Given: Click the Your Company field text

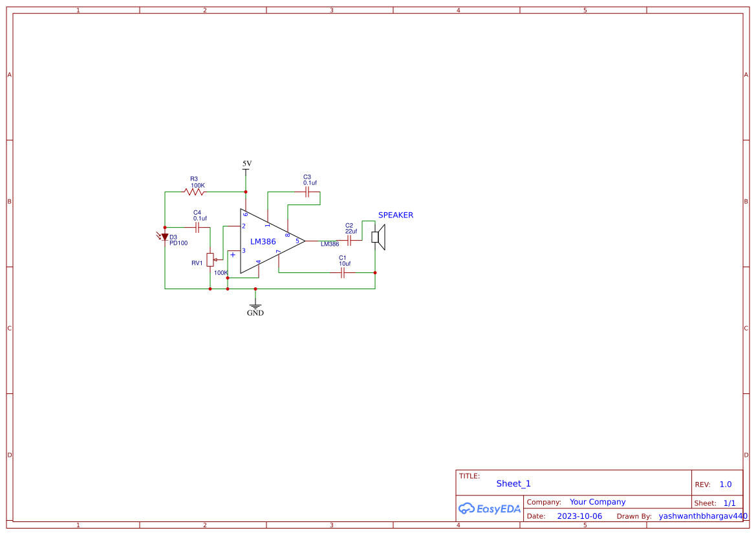Looking at the screenshot, I should [598, 501].
